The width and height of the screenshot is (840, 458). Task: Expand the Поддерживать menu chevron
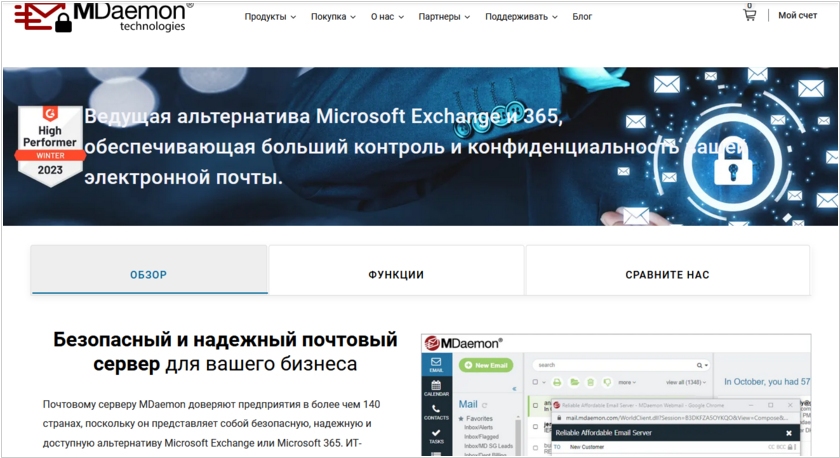555,17
